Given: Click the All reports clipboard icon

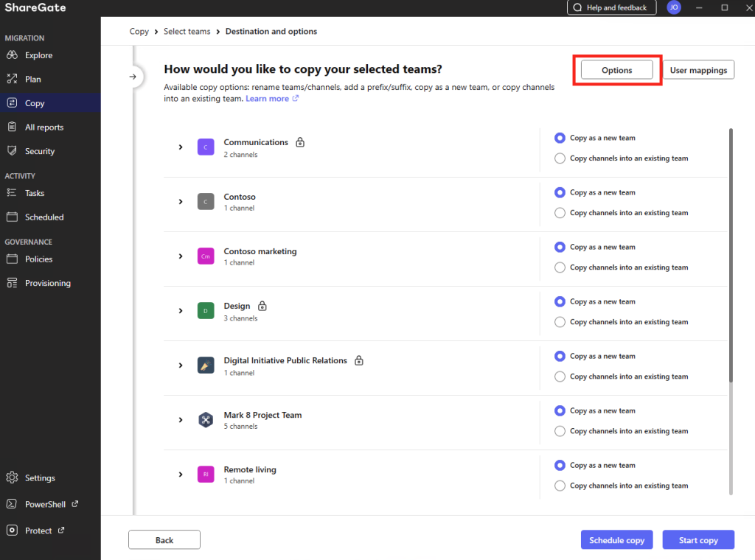Looking at the screenshot, I should [12, 127].
